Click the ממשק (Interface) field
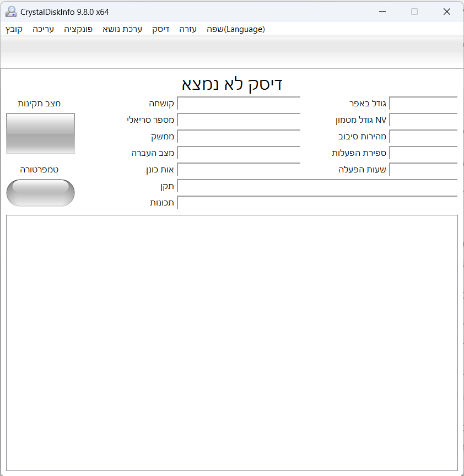This screenshot has height=476, width=464. 238,137
